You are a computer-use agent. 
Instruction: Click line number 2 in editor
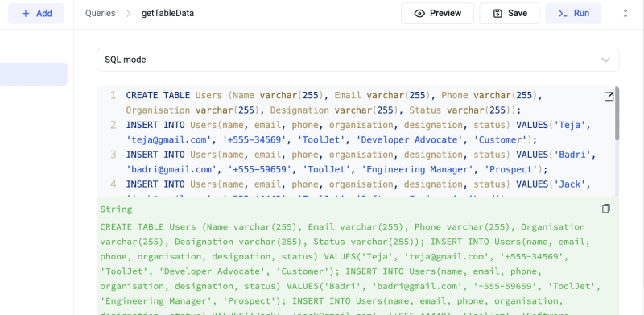click(x=113, y=125)
